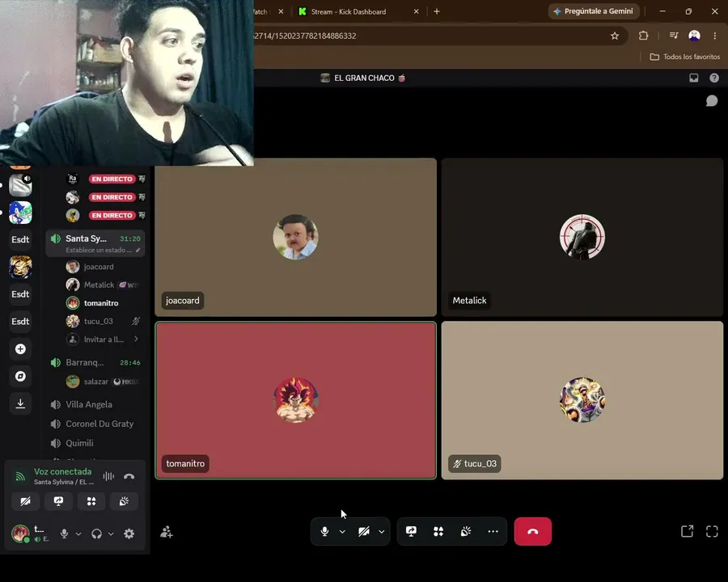Start an activity from call bar
The width and height of the screenshot is (728, 582).
pos(438,531)
